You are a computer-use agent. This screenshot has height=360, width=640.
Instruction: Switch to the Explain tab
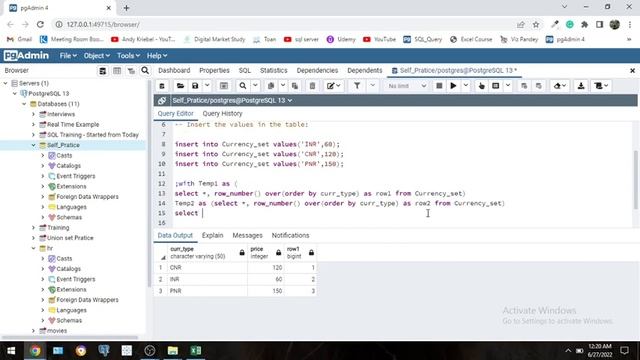click(212, 236)
